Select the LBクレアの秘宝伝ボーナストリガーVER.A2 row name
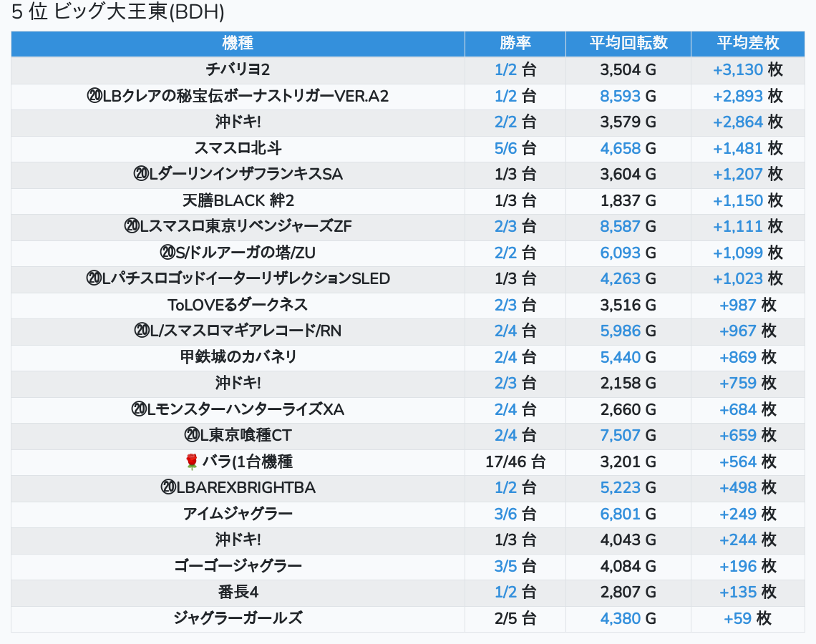Viewport: 816px width, 644px height. pos(238,96)
